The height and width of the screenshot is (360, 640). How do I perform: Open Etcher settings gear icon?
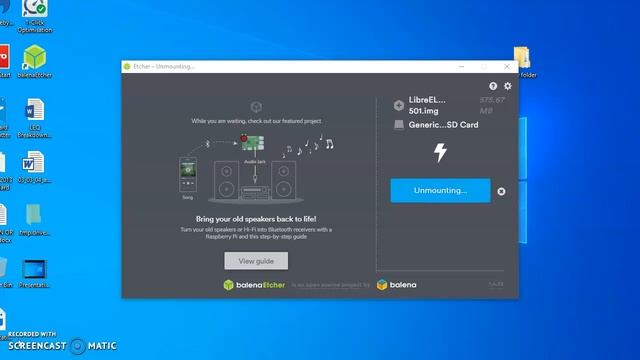507,86
